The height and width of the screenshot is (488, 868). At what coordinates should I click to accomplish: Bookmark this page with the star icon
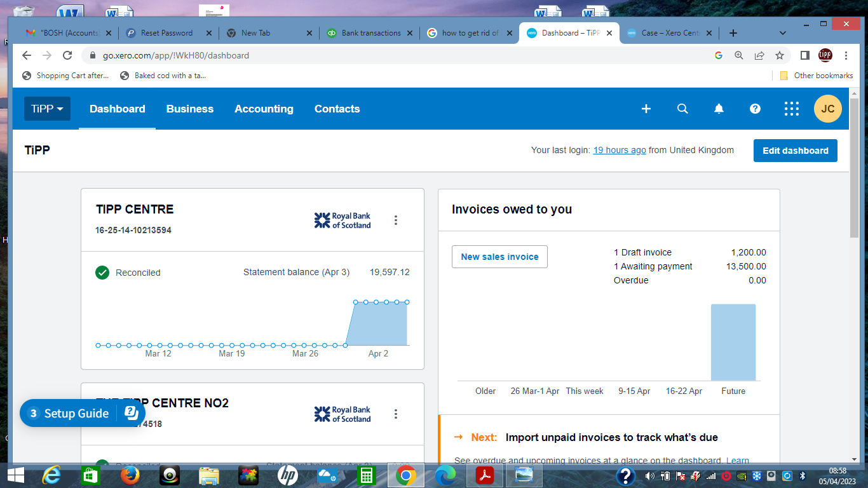(780, 55)
